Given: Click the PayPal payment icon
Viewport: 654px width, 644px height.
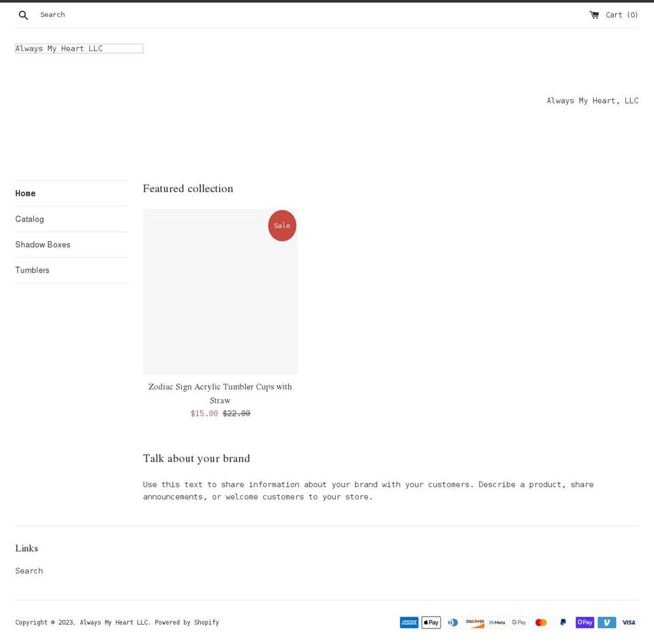Looking at the screenshot, I should [x=563, y=622].
